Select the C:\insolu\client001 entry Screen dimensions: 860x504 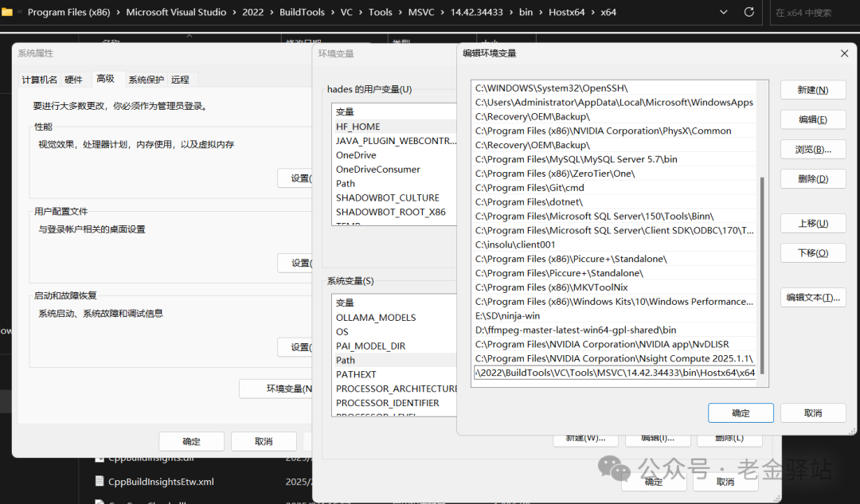(613, 244)
